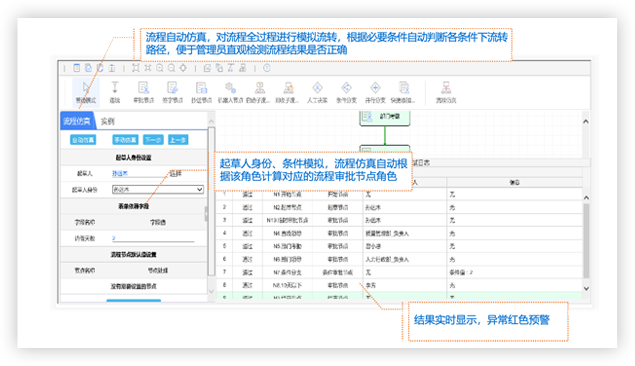This screenshot has width=635, height=366.
Task: Start 自动仿真 auto simulation
Action: 83,140
